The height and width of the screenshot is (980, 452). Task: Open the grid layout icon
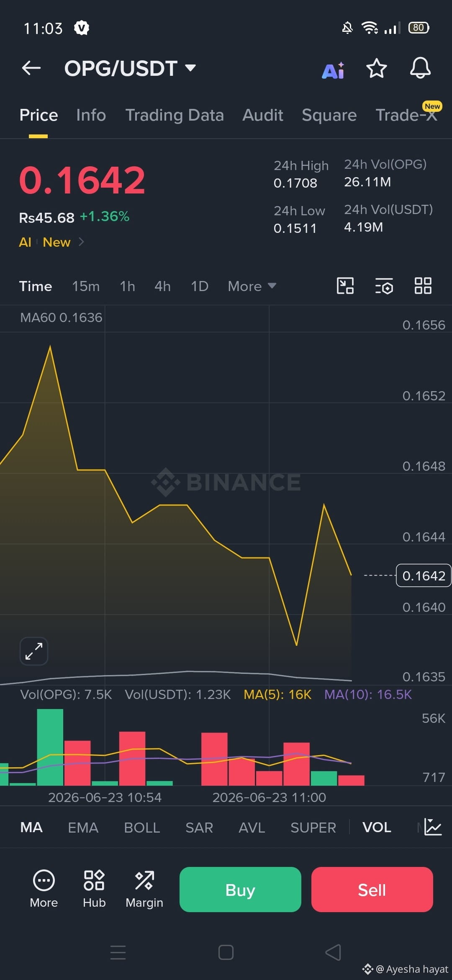click(423, 286)
